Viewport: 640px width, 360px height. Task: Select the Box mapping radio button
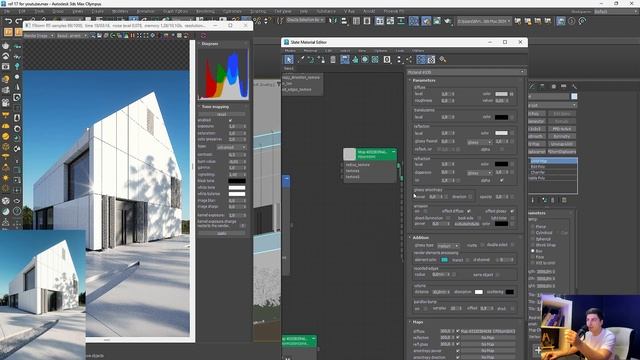coord(533,251)
